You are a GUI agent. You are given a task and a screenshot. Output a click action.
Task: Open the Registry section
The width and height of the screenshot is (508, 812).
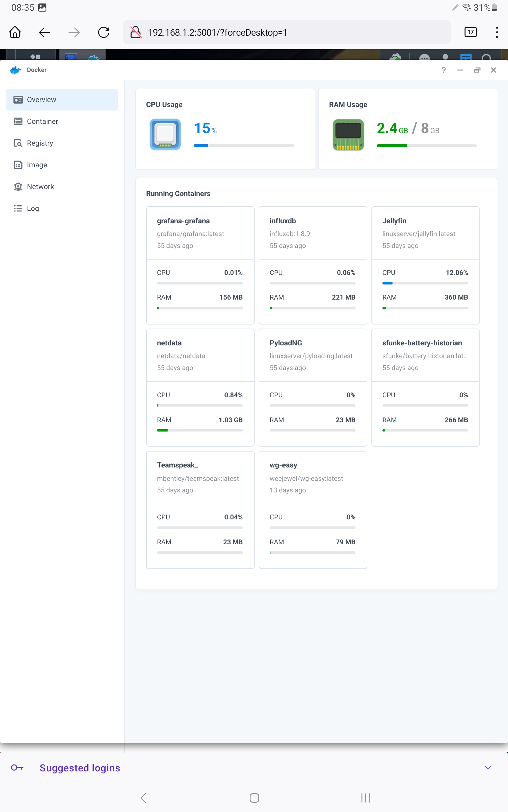point(62,143)
